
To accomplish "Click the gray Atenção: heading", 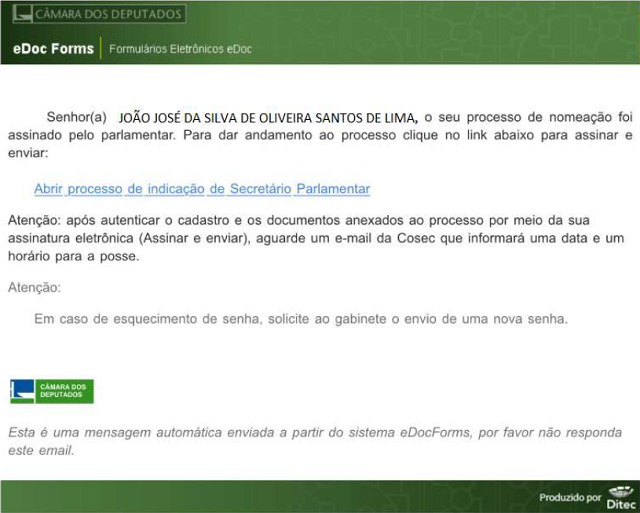I will click(34, 287).
